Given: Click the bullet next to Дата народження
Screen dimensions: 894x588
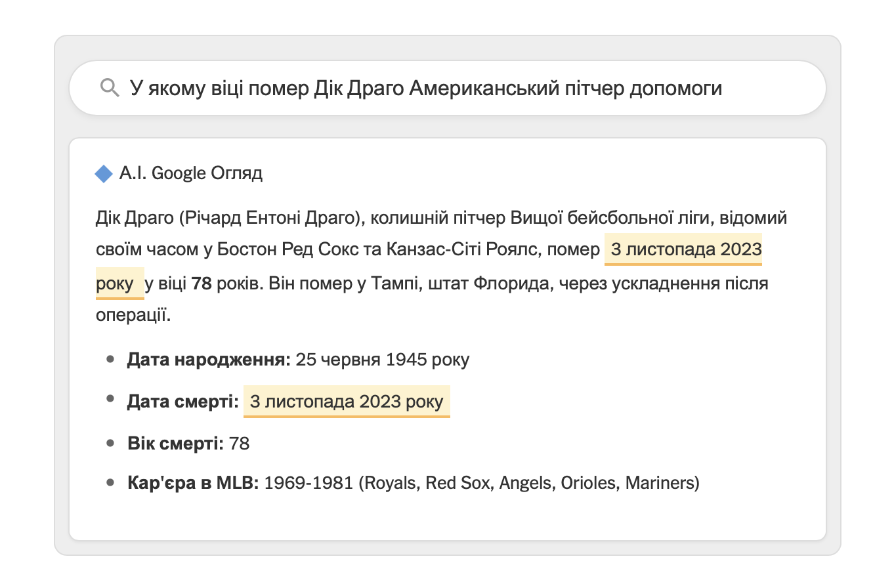Looking at the screenshot, I should [109, 358].
